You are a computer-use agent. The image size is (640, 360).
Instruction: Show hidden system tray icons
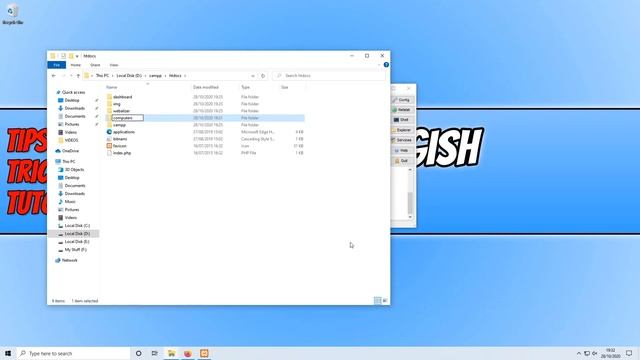579,353
